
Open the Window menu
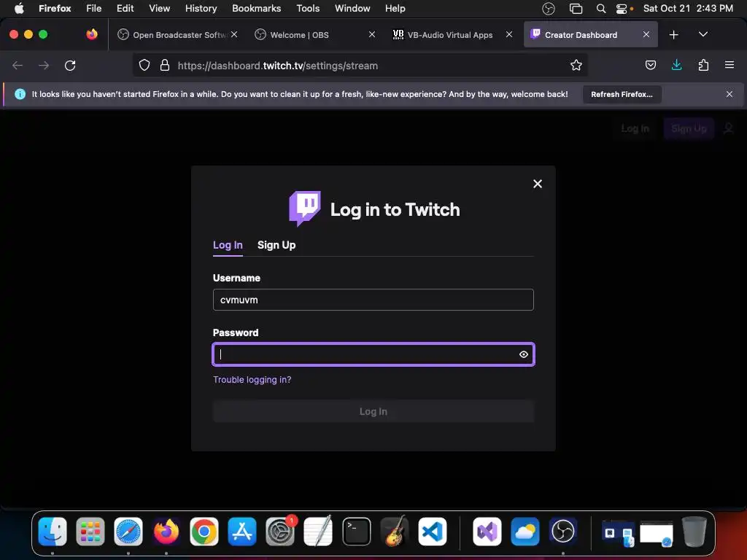(352, 8)
